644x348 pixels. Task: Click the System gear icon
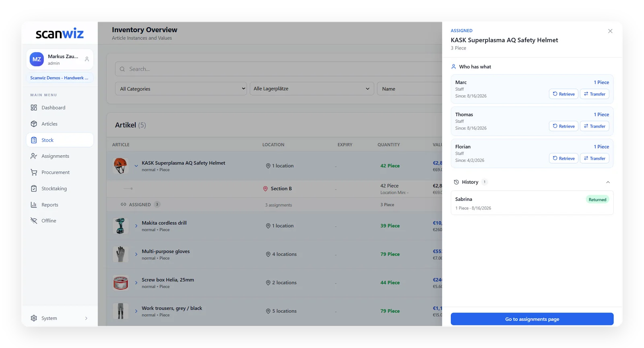point(34,318)
